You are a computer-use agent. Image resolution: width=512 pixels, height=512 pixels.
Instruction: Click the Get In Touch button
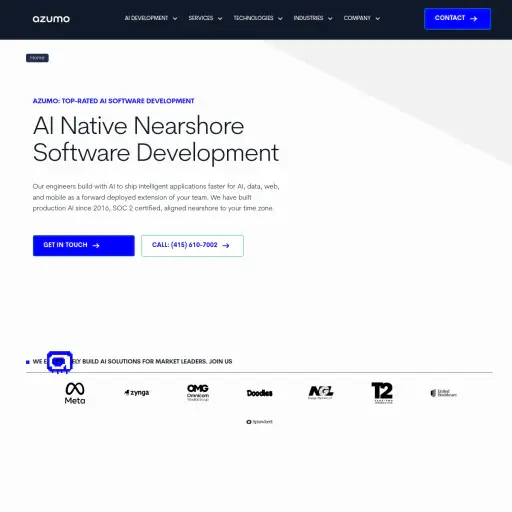(x=84, y=246)
